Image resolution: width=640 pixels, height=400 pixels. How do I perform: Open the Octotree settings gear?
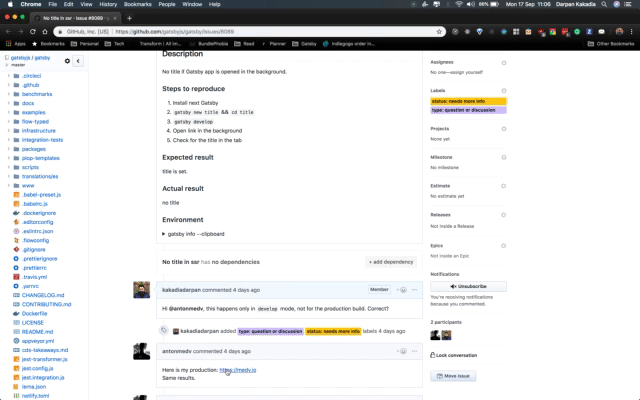[x=67, y=61]
